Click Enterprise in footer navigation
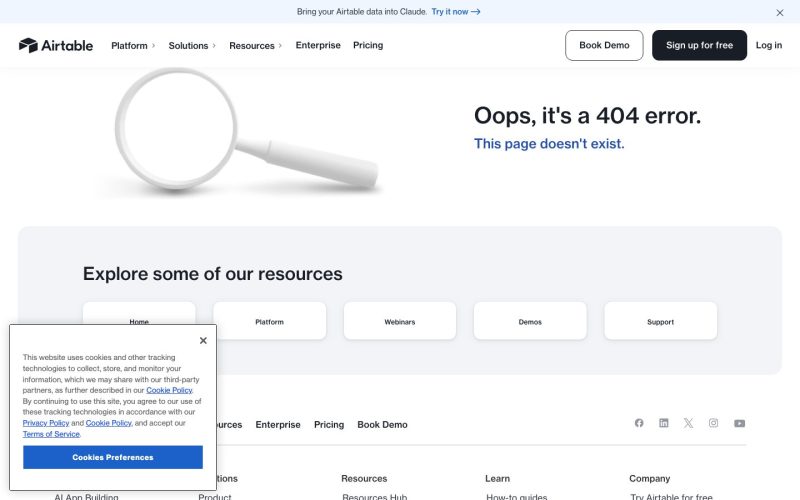800x500 pixels. (x=278, y=424)
